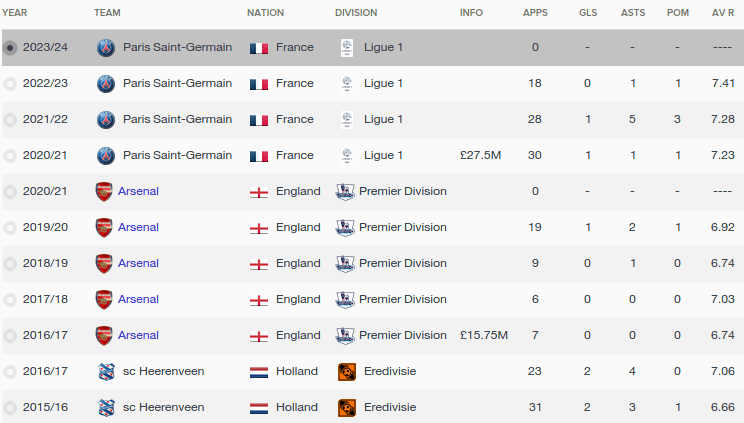Click the France flag in the 2021/22 row

pos(259,120)
